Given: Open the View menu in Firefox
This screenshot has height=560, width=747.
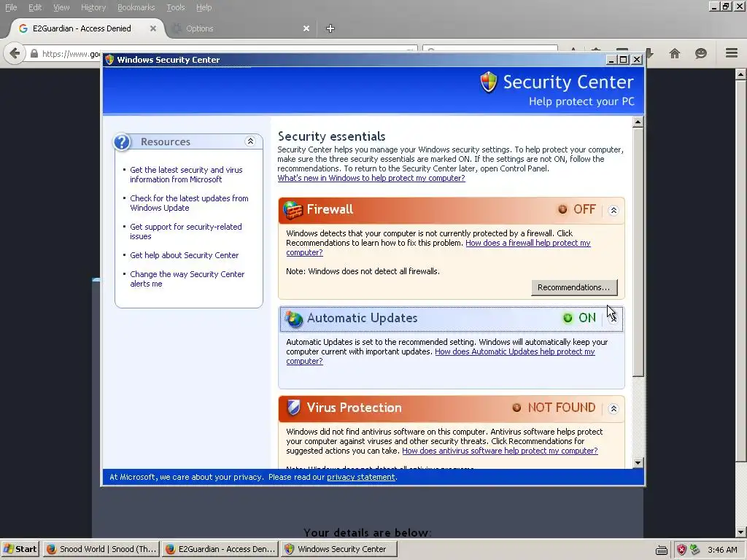Looking at the screenshot, I should click(61, 7).
